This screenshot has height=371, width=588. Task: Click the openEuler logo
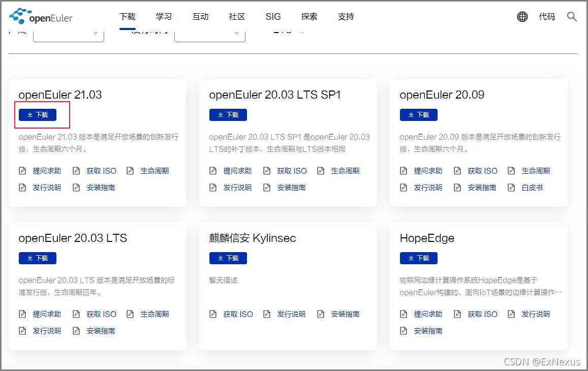click(x=41, y=16)
